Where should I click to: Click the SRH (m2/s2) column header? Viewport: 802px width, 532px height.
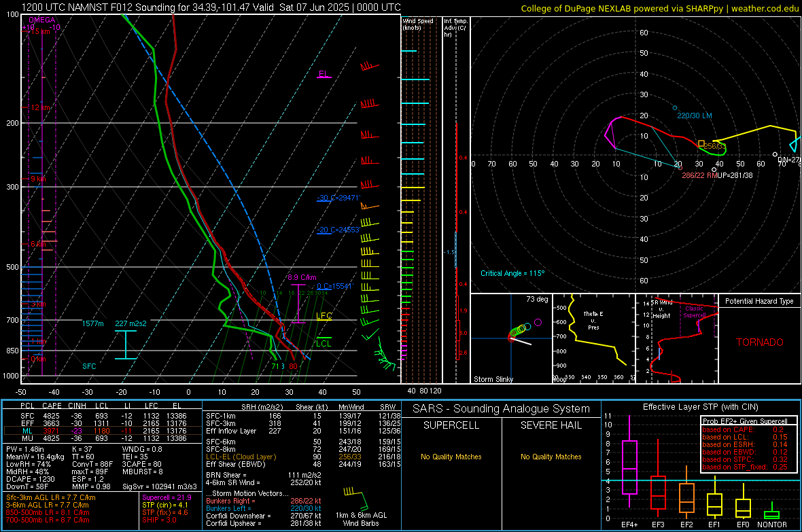[x=263, y=407]
